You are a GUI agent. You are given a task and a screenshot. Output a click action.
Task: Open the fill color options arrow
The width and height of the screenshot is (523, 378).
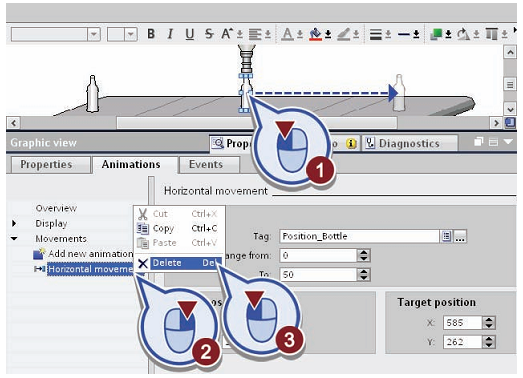(328, 34)
